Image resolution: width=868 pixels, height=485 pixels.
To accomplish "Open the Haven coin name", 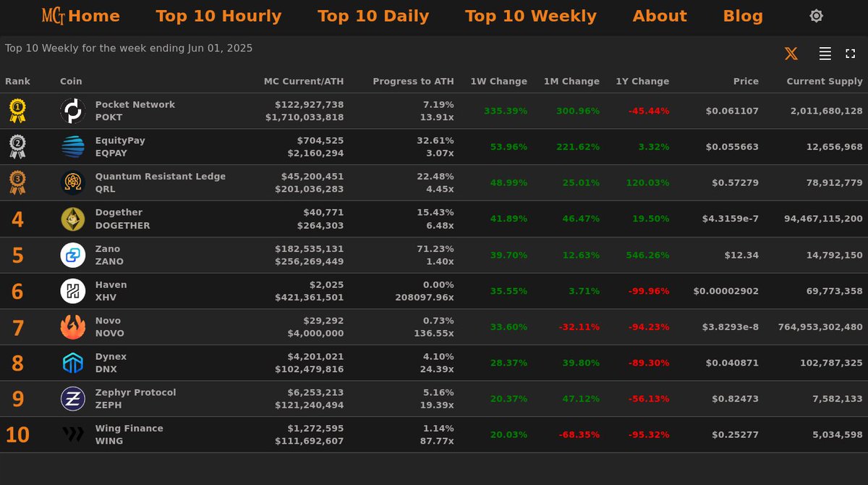I will 111,285.
